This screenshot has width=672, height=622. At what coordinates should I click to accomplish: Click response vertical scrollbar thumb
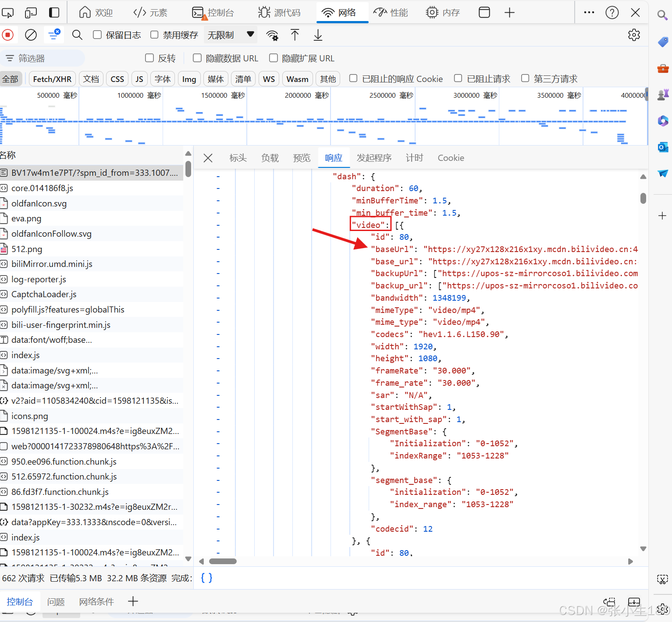pos(643,198)
